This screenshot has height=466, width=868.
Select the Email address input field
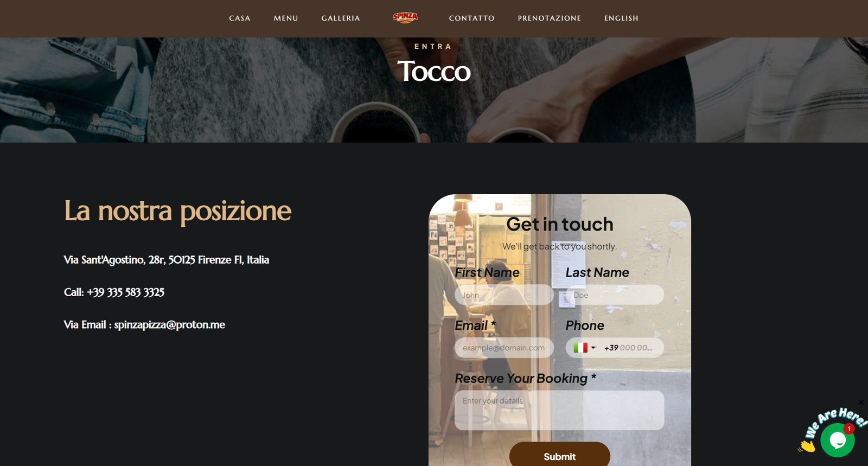pos(504,348)
